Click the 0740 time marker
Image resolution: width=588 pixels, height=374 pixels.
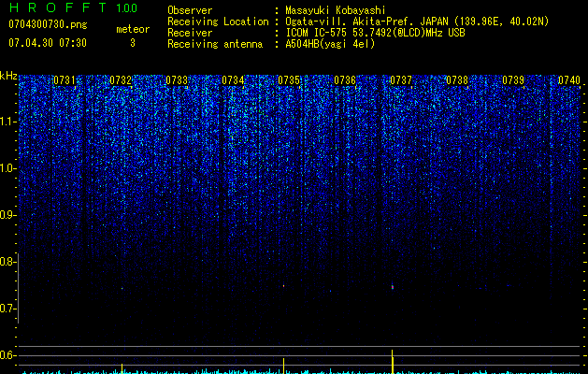569,80
